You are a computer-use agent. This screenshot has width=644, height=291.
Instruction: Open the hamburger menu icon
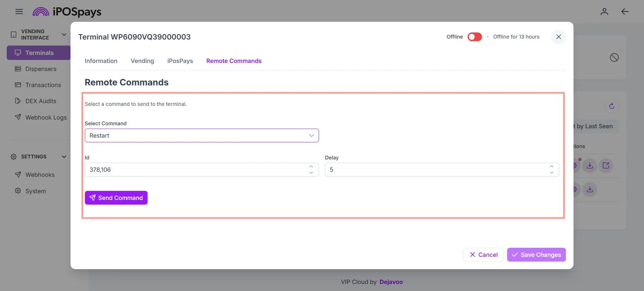(19, 12)
